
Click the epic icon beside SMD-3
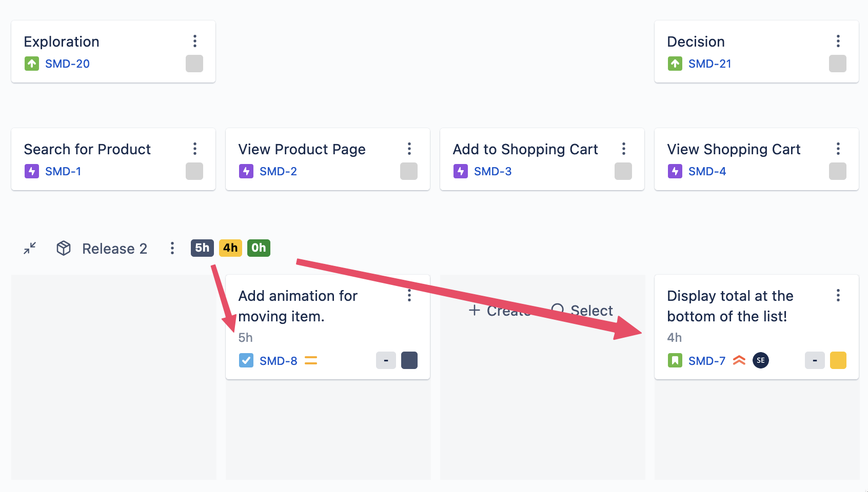(x=461, y=171)
